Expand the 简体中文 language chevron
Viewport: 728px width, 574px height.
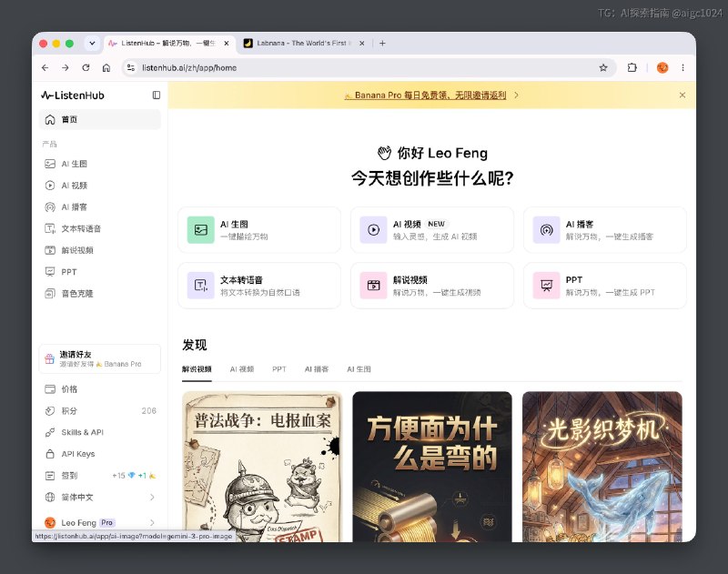(x=152, y=497)
